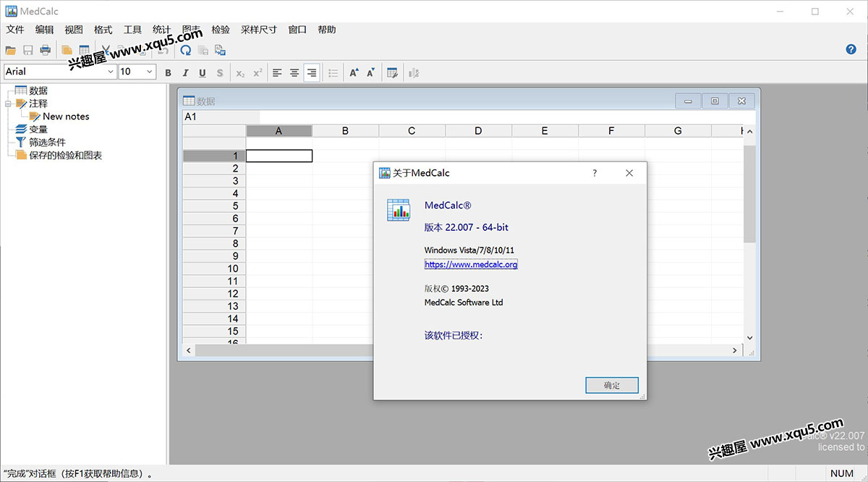Click the MedCalc logo icon in About dialog
The width and height of the screenshot is (868, 482).
pyautogui.click(x=399, y=209)
